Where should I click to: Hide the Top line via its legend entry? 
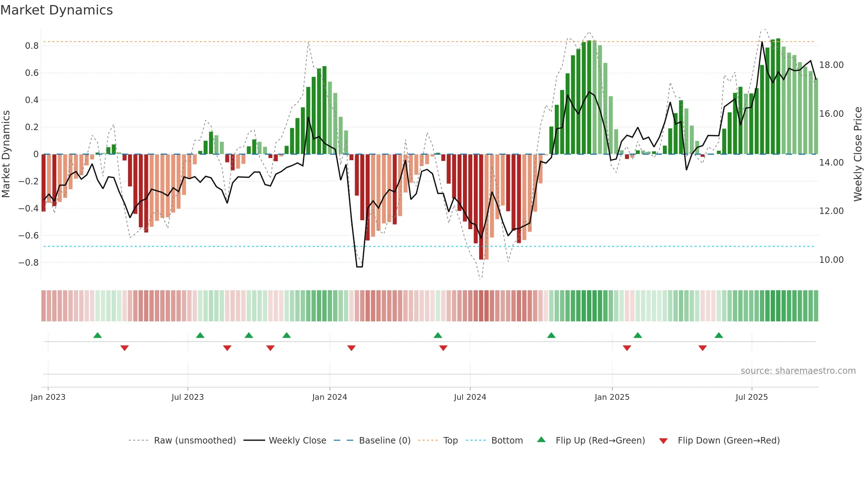pos(438,440)
